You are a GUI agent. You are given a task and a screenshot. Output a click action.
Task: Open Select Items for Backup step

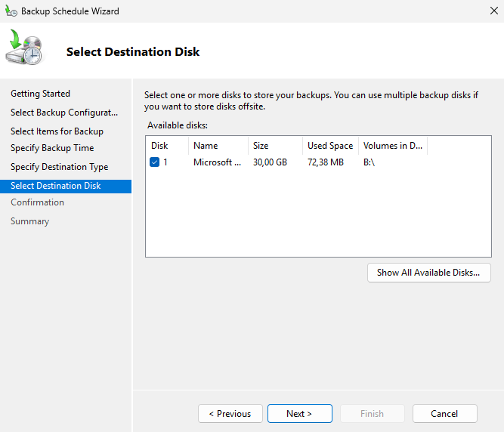coord(57,131)
